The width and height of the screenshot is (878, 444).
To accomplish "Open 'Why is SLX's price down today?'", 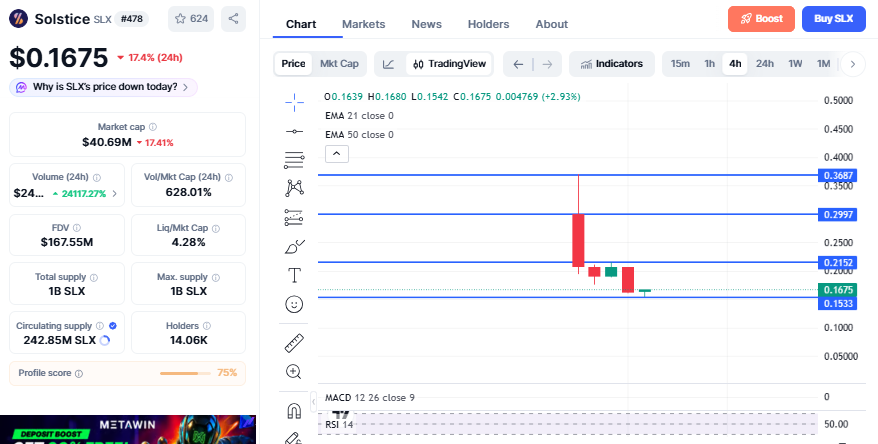I will pyautogui.click(x=103, y=87).
